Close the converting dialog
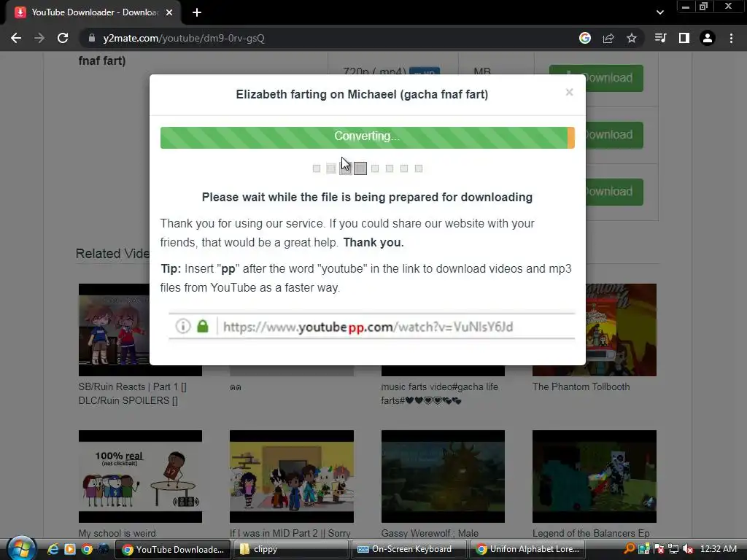Viewport: 747px width, 560px height. coord(569,92)
